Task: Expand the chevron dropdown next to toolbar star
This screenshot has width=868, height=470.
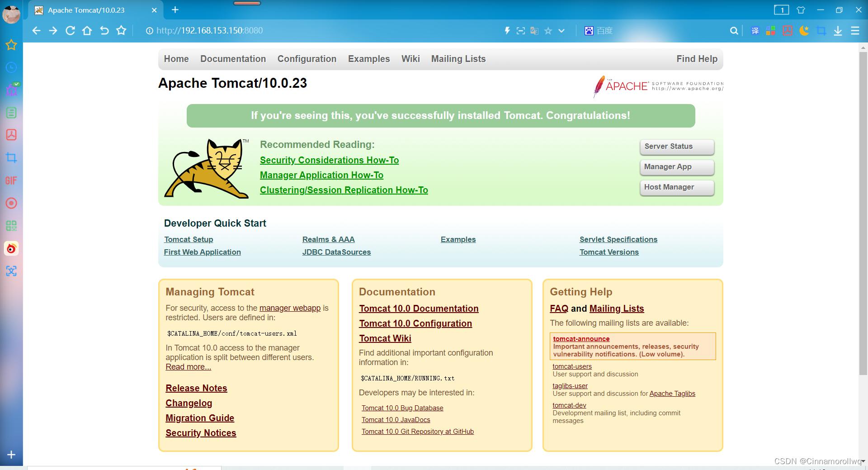Action: 561,31
